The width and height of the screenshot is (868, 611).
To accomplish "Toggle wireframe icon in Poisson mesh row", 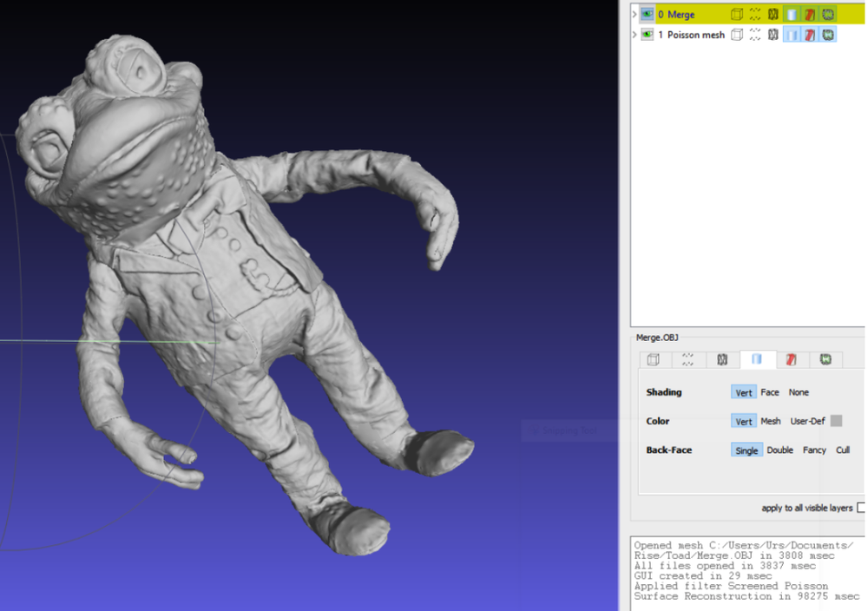I will click(773, 35).
